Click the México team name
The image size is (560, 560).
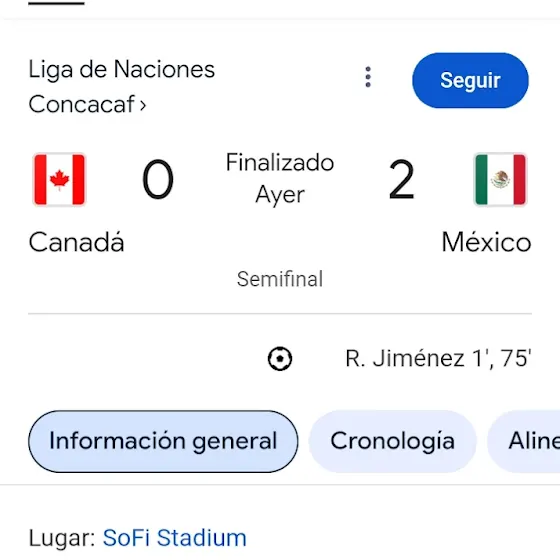[x=486, y=242]
